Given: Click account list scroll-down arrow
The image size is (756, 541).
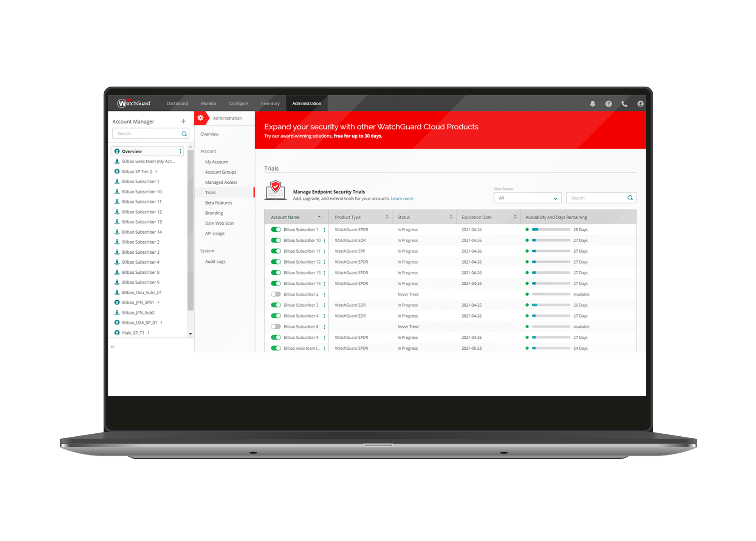Looking at the screenshot, I should [x=191, y=334].
